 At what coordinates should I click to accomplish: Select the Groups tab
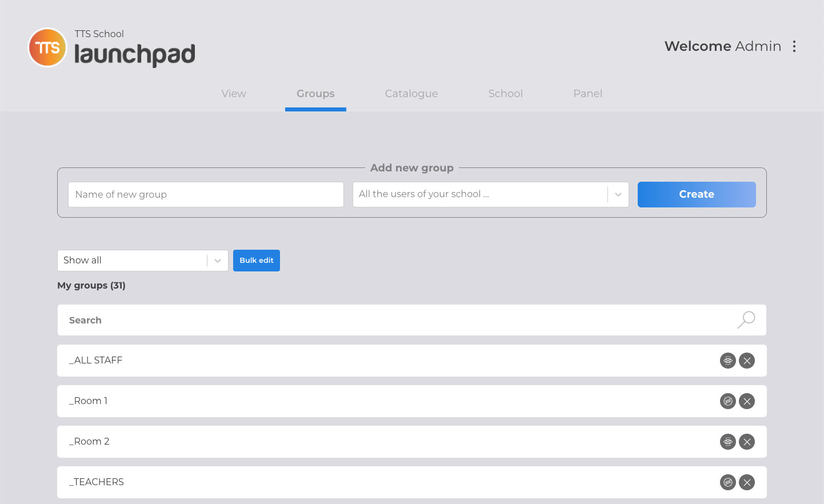(315, 94)
